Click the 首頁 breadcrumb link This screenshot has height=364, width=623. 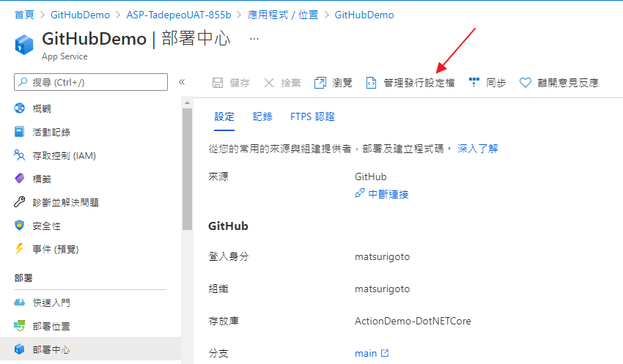click(24, 15)
